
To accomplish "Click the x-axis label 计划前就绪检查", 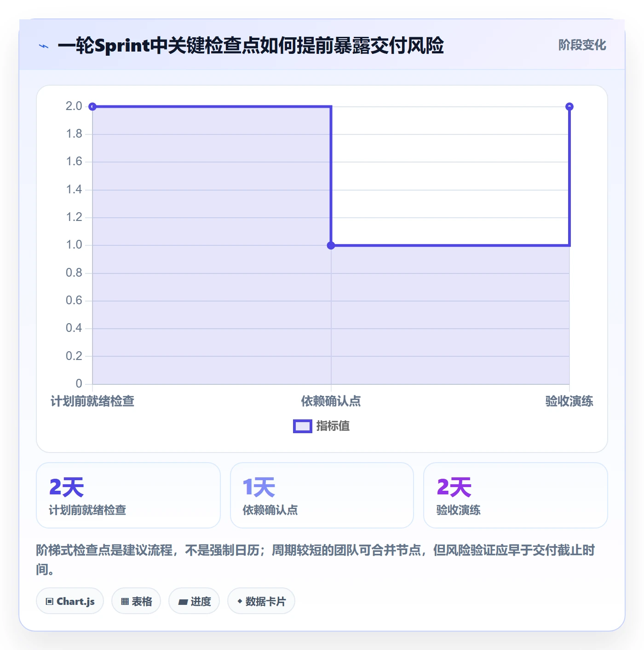I will click(92, 401).
